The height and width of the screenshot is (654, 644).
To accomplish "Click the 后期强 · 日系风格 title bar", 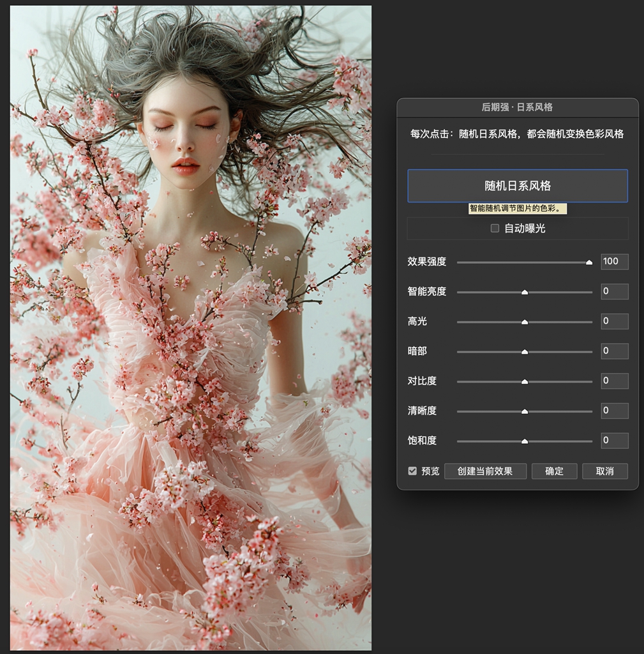I will 517,107.
